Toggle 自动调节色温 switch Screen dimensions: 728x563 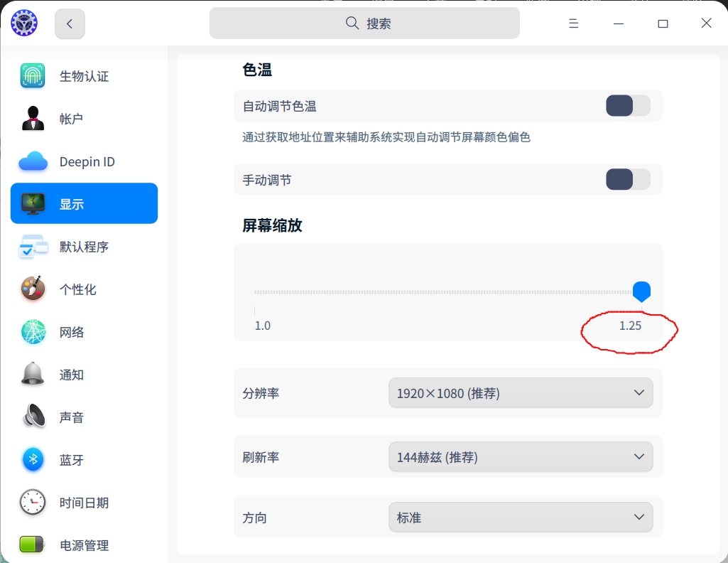click(628, 106)
